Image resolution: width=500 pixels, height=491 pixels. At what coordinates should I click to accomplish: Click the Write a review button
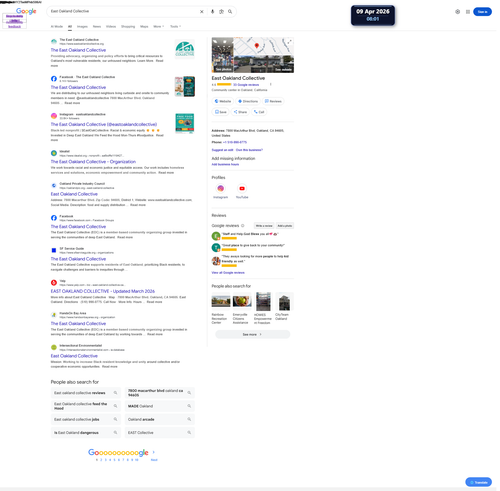tap(264, 226)
